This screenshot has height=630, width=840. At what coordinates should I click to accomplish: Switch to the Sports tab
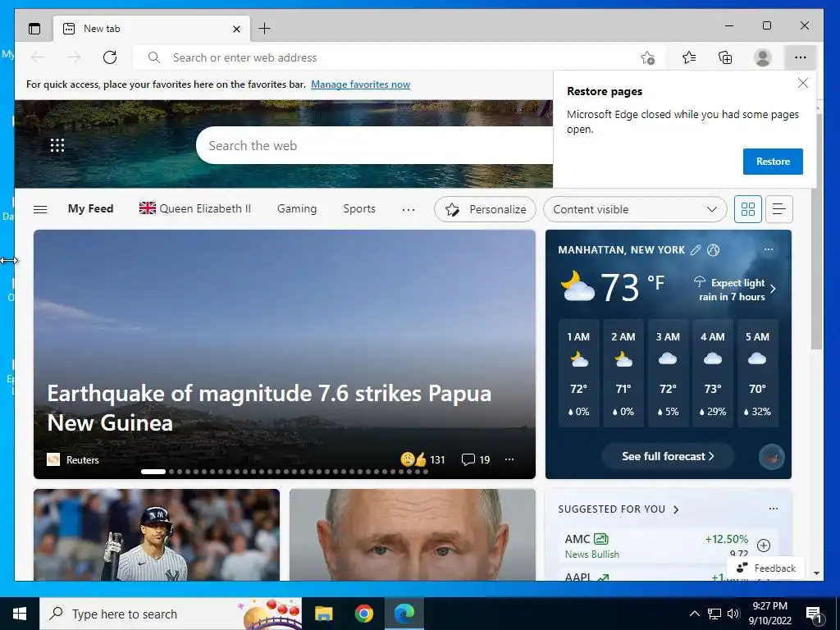click(359, 209)
